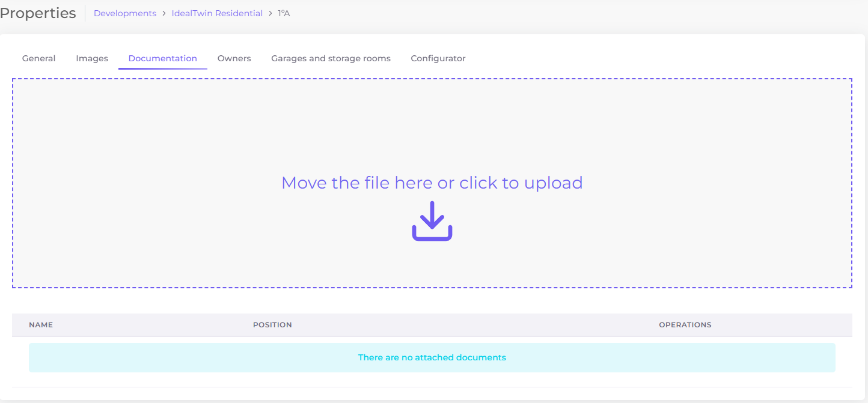Viewport: 868px width, 403px height.
Task: Click the chevron after Developments breadcrumb
Action: (164, 13)
